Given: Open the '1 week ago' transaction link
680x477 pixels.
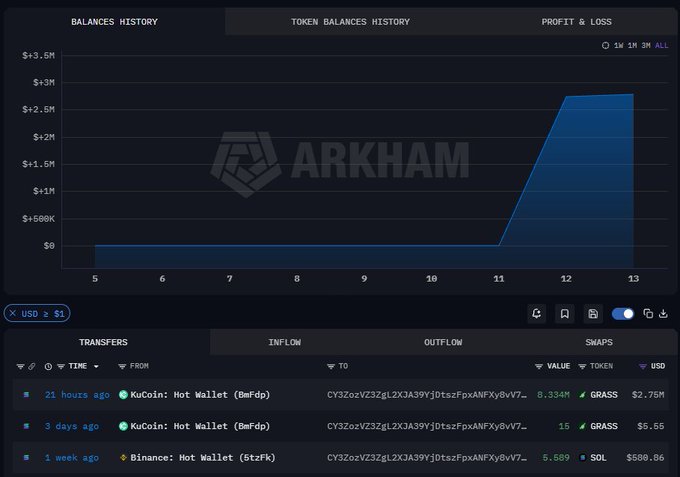Looking at the screenshot, I should [72, 457].
